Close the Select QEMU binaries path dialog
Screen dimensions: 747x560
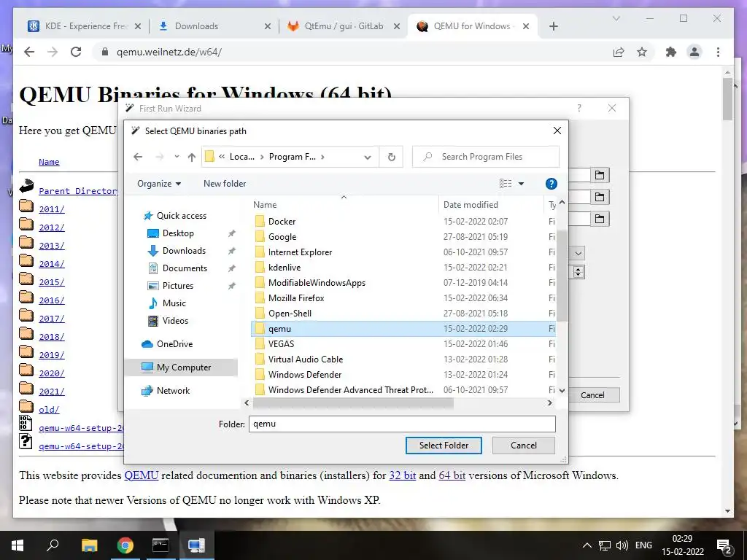coord(557,131)
